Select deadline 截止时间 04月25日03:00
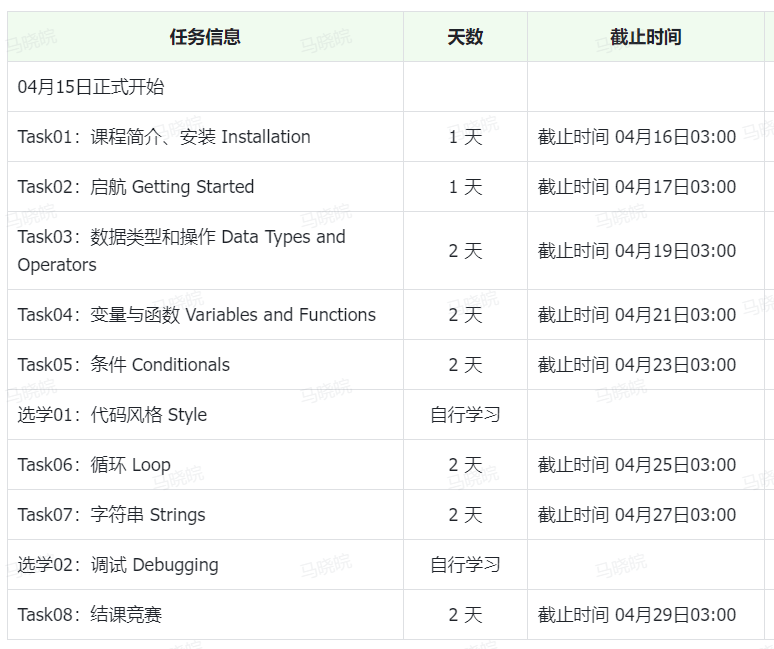The width and height of the screenshot is (774, 649). click(x=646, y=464)
